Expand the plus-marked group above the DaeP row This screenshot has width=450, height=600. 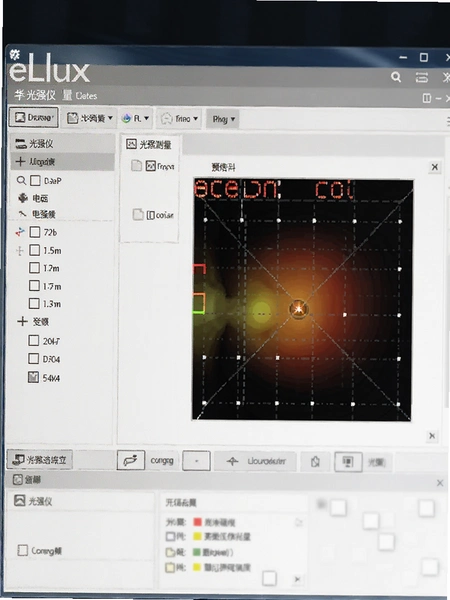point(20,161)
